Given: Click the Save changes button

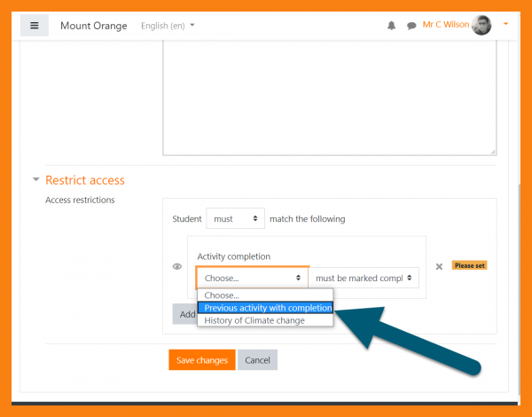Looking at the screenshot, I should pyautogui.click(x=202, y=360).
